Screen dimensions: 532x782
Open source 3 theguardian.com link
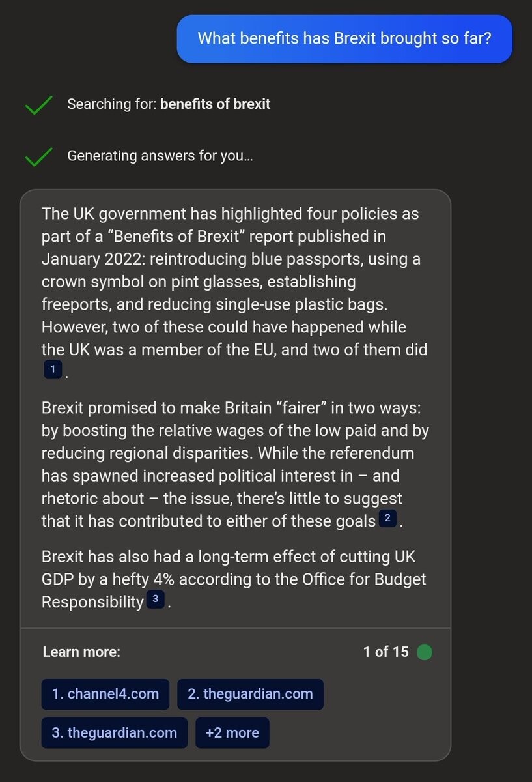(115, 732)
